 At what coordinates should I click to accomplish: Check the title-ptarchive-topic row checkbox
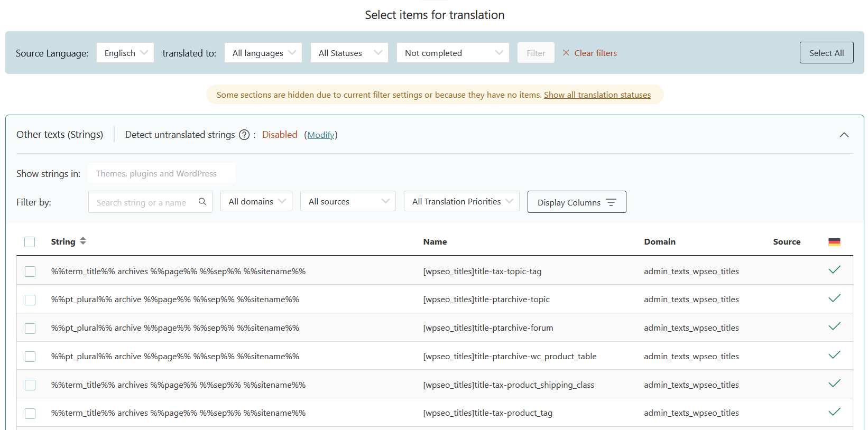(x=30, y=300)
